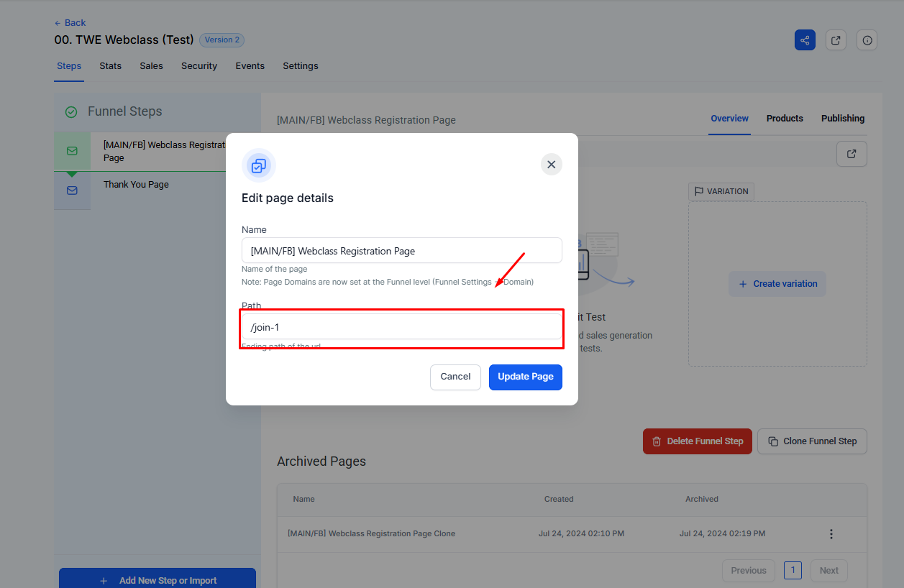The height and width of the screenshot is (588, 904).
Task: Click the Back link
Action: pyautogui.click(x=70, y=23)
